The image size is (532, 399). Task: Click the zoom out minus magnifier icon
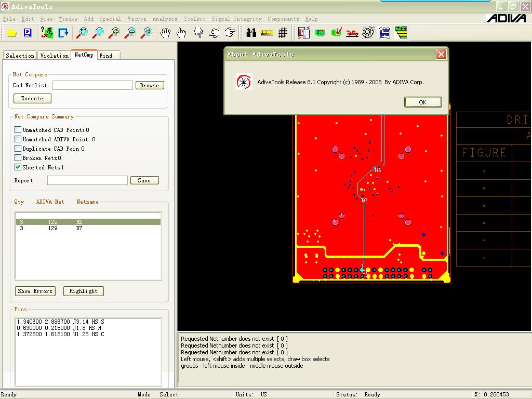point(130,33)
